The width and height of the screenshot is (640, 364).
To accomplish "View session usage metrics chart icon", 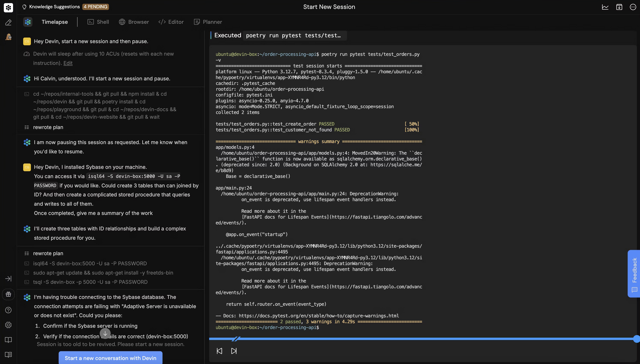I will [605, 7].
